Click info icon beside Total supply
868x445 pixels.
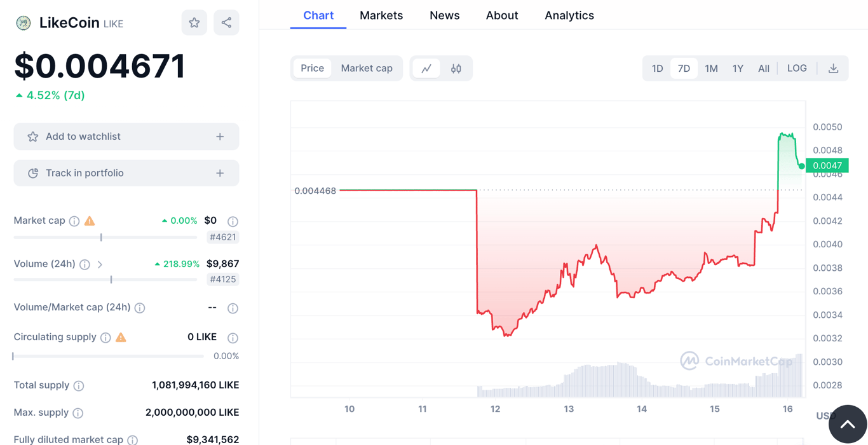click(79, 386)
